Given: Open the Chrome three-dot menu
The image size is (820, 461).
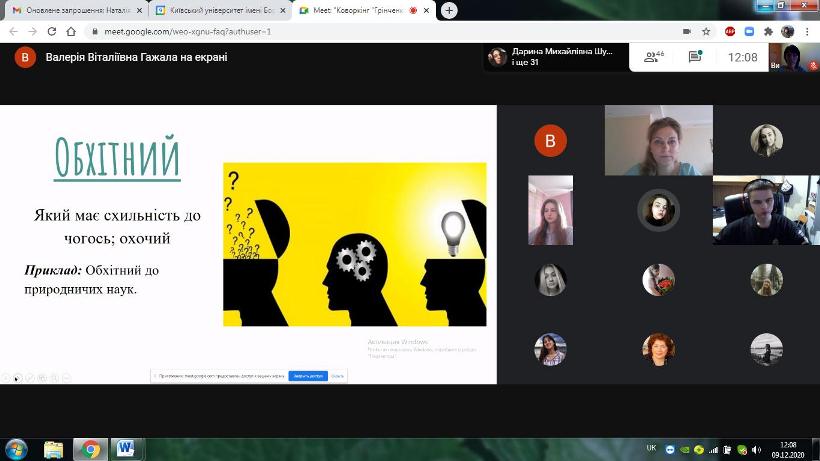Looking at the screenshot, I should [808, 31].
